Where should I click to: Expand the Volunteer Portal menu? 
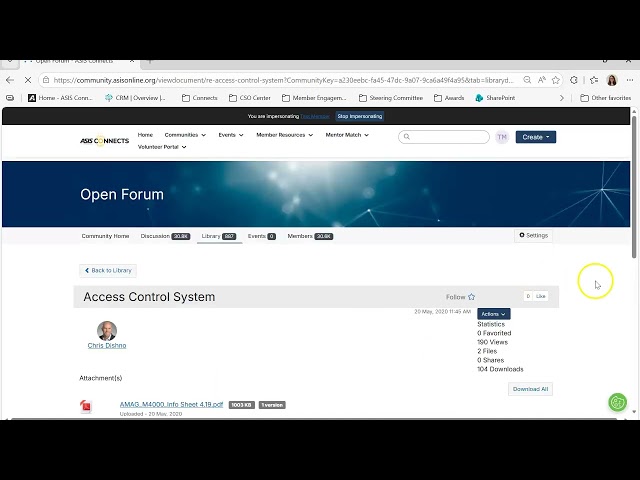click(x=162, y=147)
